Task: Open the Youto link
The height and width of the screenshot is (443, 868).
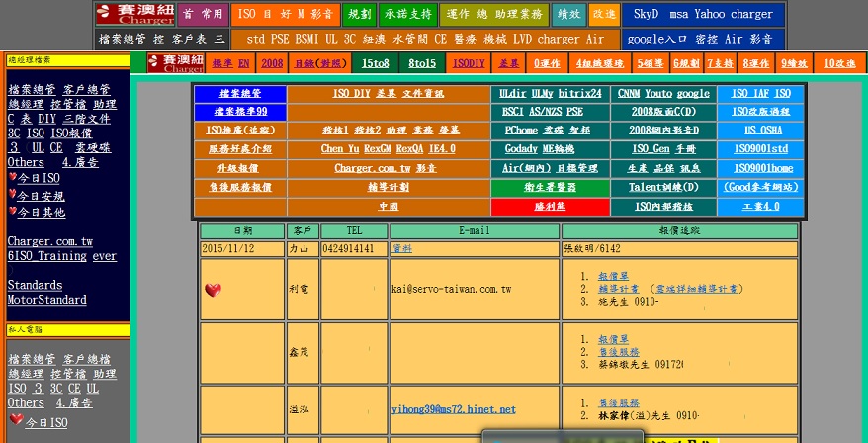Action: click(658, 94)
